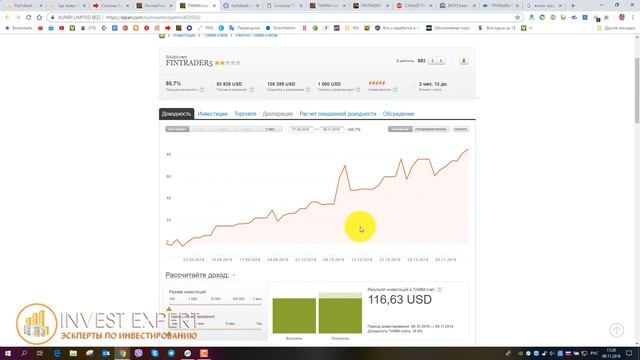
Task: Open the Декларация tab
Action: tap(278, 114)
